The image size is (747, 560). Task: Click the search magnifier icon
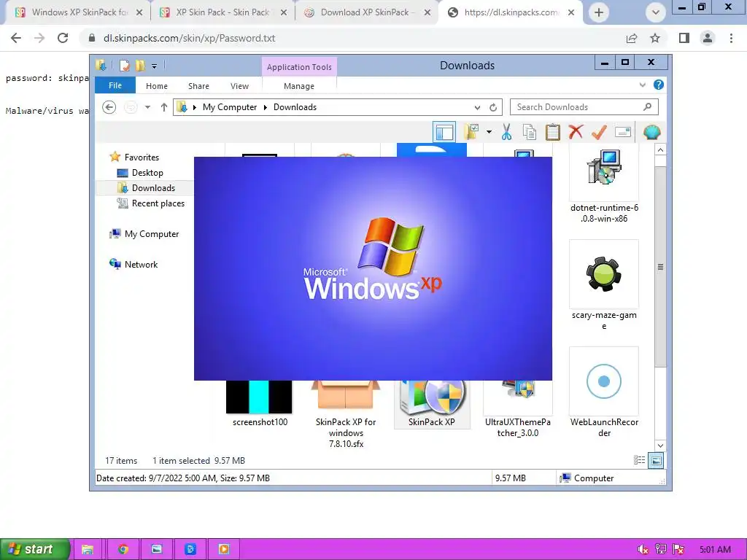click(x=647, y=107)
